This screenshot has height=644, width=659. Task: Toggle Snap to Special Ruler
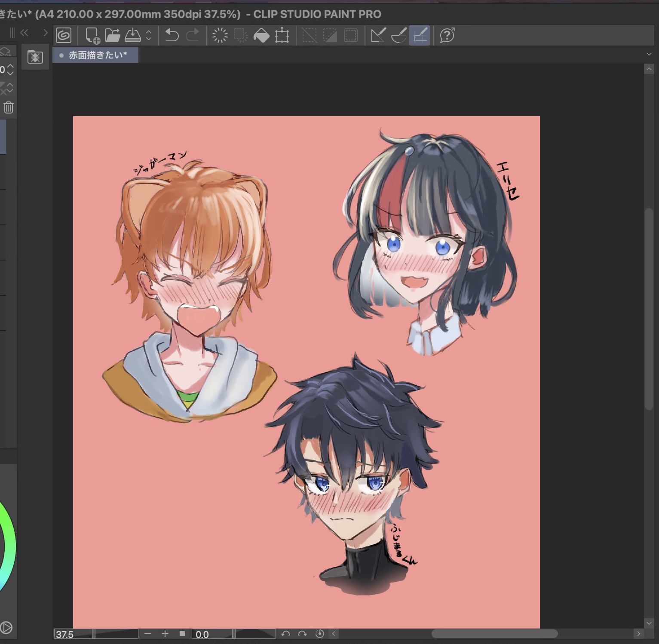(x=399, y=35)
